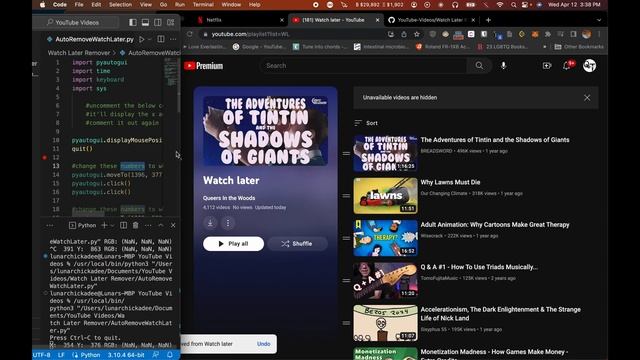Screen dimensions: 640x360
Task: Open a new browser tab
Action: click(x=489, y=20)
